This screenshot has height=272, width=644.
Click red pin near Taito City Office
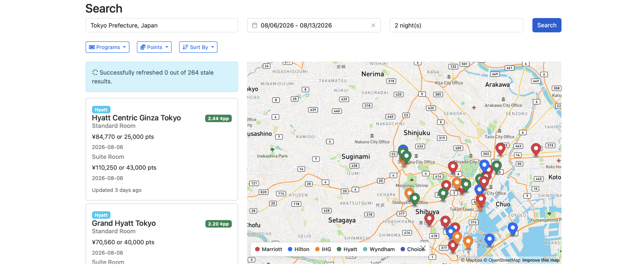coord(500,148)
